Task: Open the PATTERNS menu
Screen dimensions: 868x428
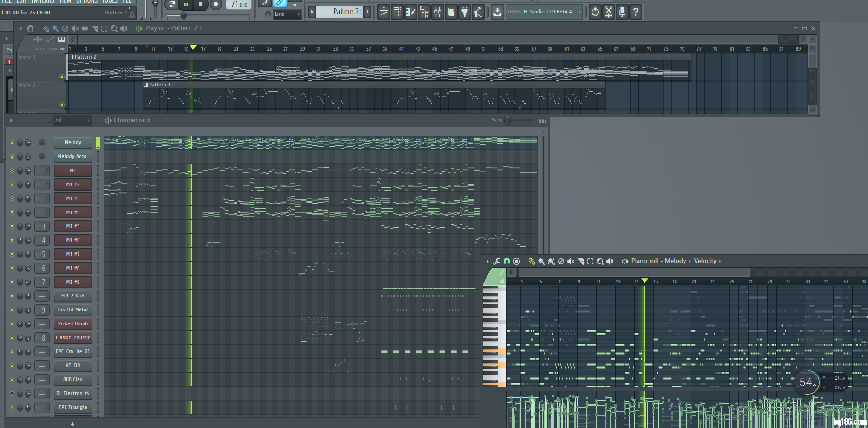Action: click(x=43, y=1)
